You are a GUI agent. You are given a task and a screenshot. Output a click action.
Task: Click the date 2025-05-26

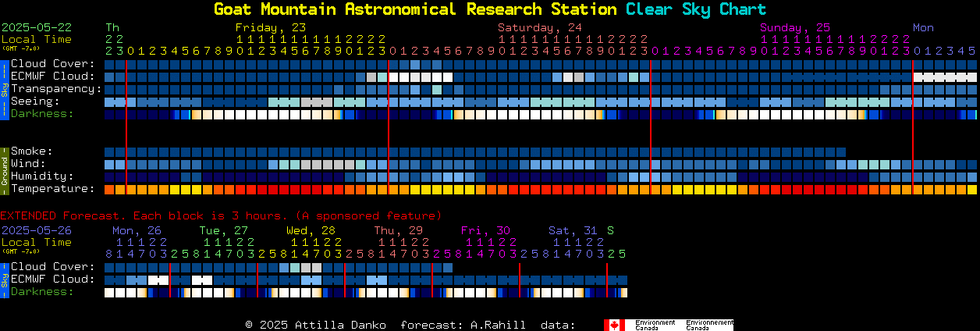(37, 230)
